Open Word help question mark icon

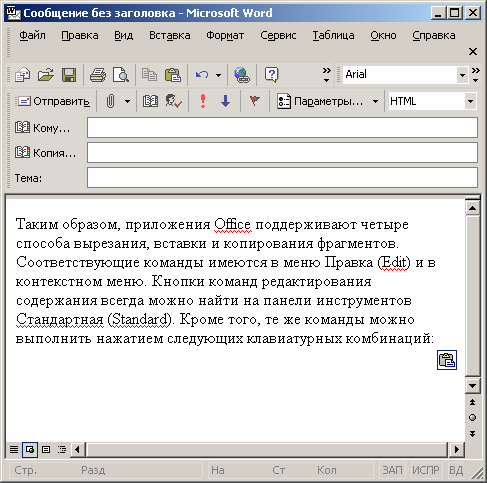pos(271,75)
